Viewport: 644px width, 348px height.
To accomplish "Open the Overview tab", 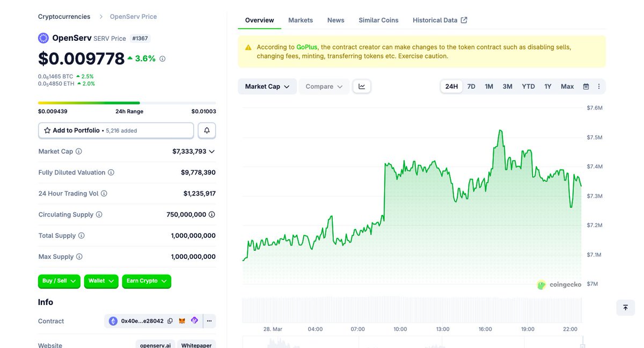I will point(260,20).
